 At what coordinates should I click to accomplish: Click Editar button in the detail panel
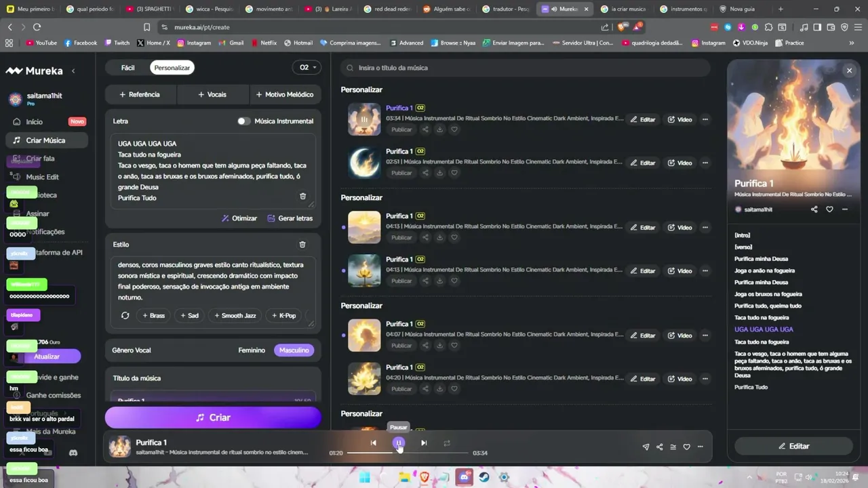coord(793,446)
